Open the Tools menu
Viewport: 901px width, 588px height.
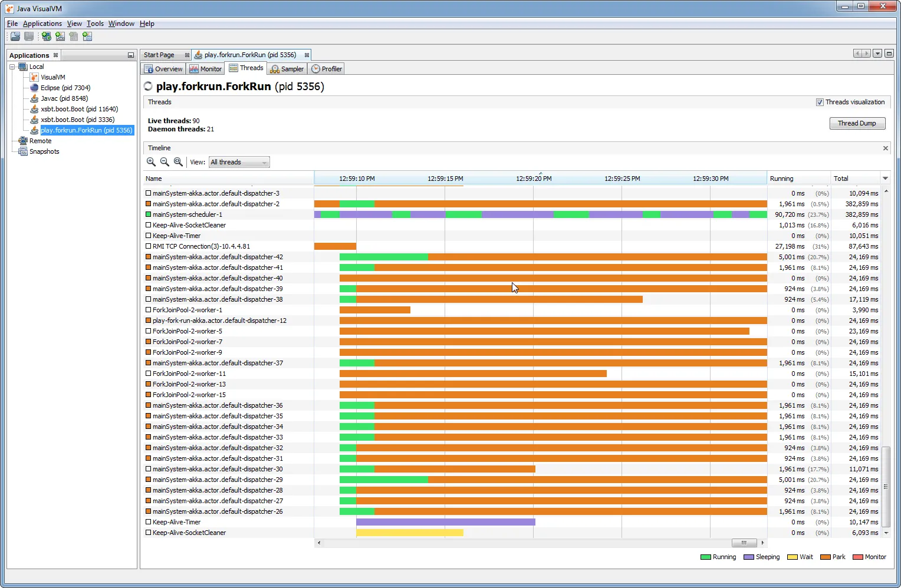(x=95, y=24)
